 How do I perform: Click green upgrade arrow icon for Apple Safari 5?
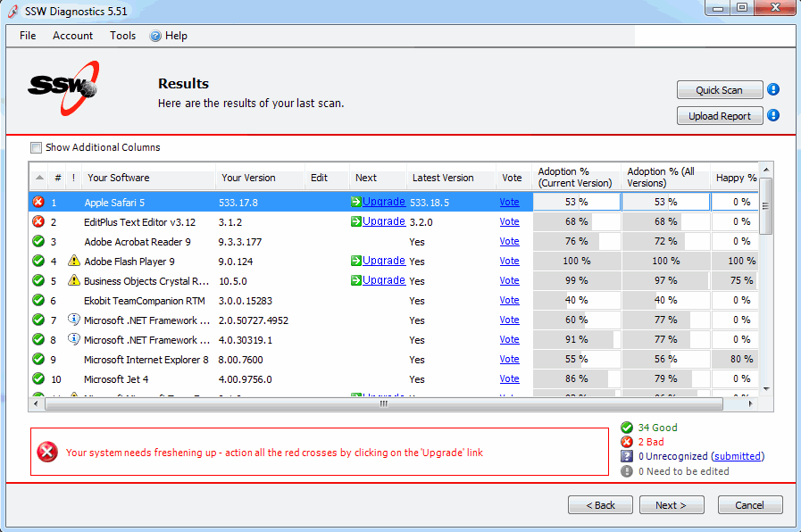356,202
